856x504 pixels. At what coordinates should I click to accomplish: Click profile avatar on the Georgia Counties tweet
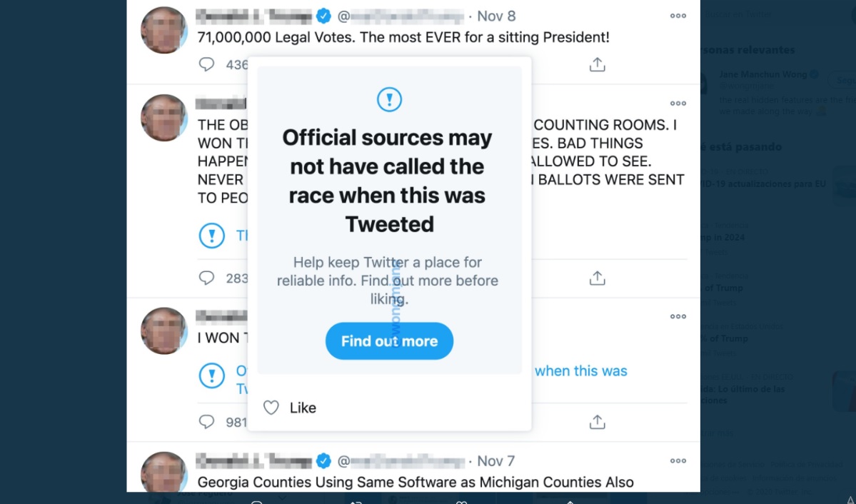[163, 473]
